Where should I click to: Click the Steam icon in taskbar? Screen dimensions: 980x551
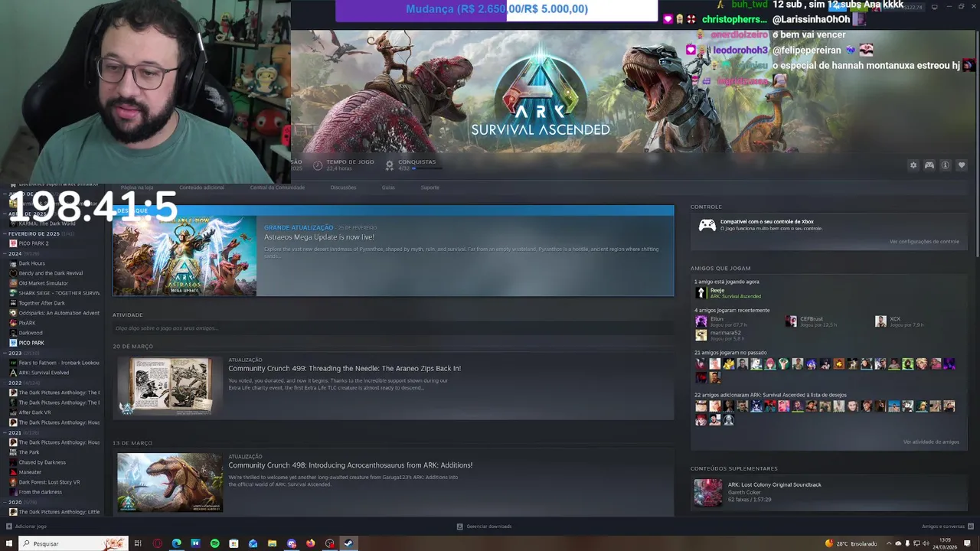click(348, 543)
